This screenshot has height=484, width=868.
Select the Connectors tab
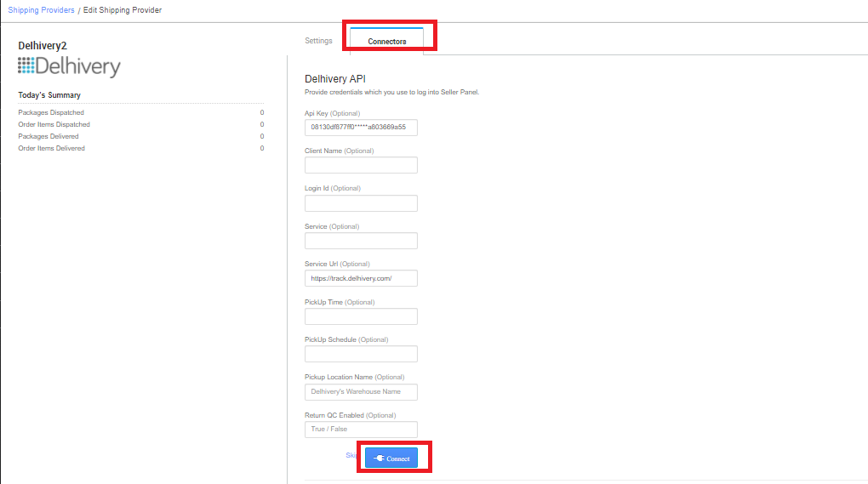(386, 41)
